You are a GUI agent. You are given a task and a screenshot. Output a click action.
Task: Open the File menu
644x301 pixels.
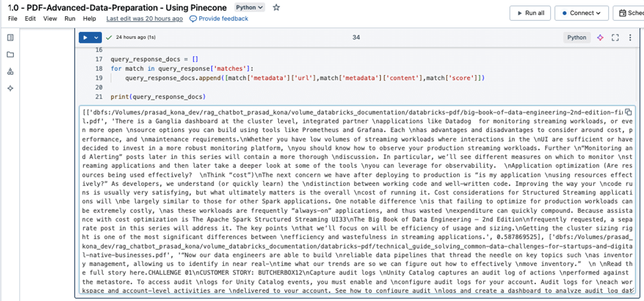(13, 19)
